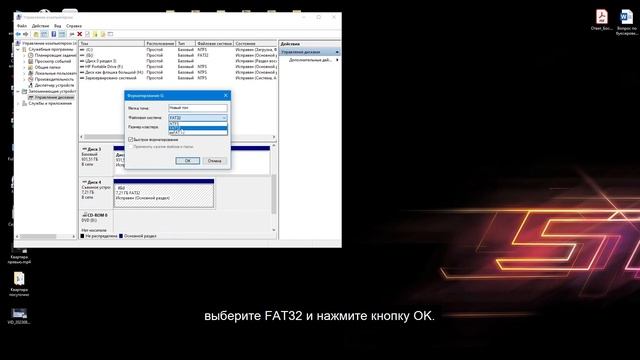Sort by the Состояние column header

point(256,43)
